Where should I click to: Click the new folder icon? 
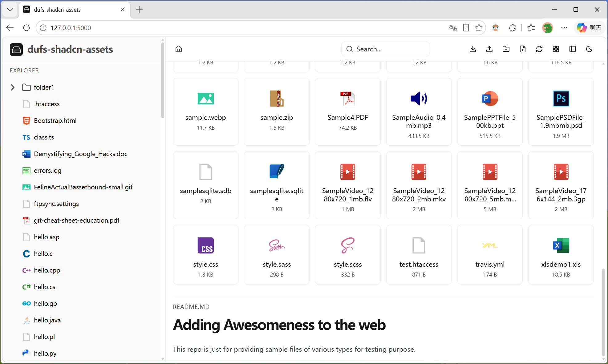click(506, 49)
